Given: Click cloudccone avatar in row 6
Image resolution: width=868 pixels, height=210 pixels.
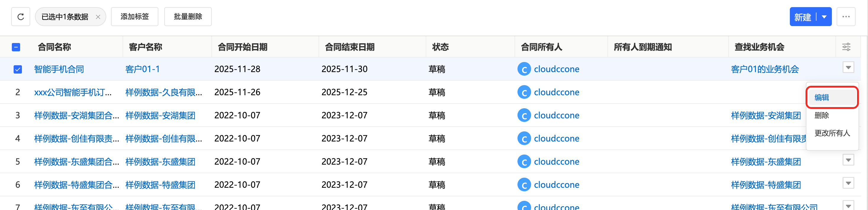Looking at the screenshot, I should (524, 185).
